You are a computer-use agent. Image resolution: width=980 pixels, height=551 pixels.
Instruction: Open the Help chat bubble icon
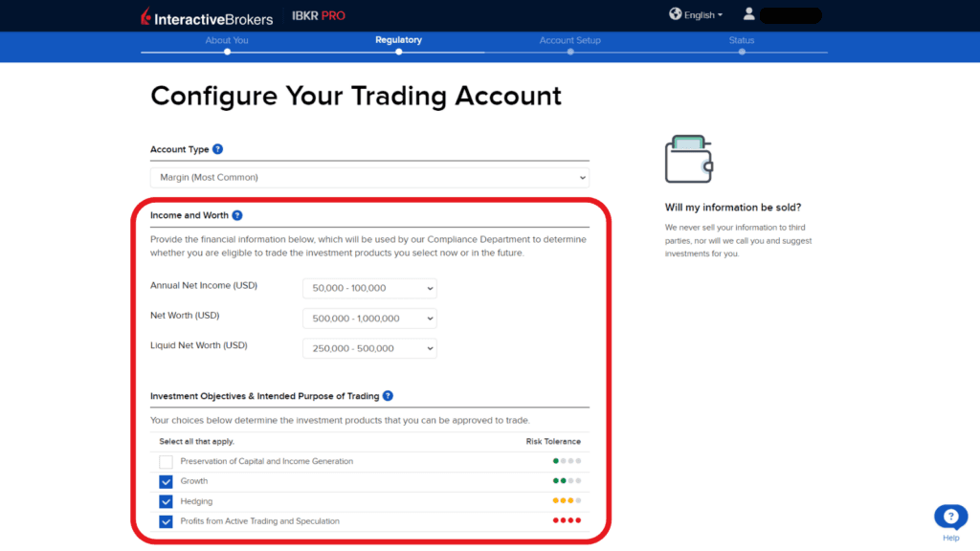(949, 517)
